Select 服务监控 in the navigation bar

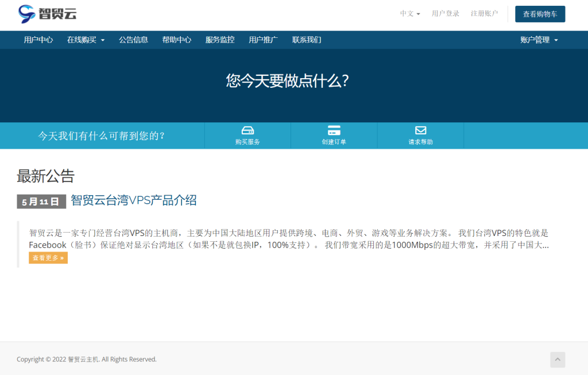(220, 40)
